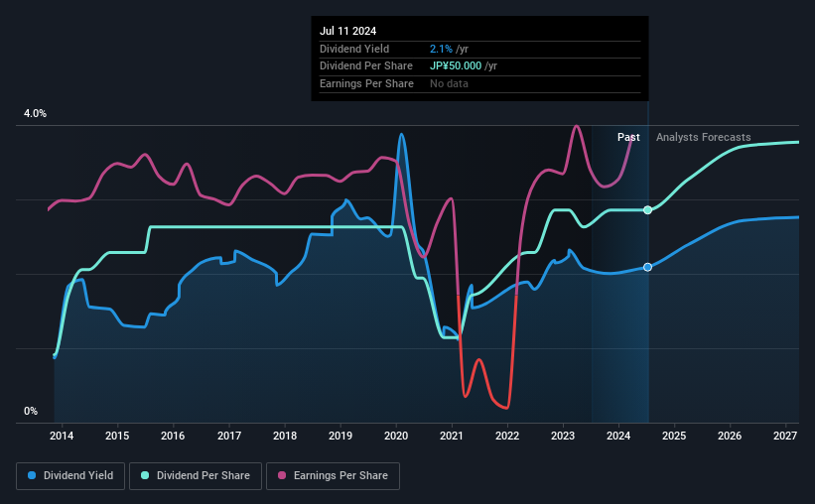Toggle the Dividend Yield legend button

coord(70,475)
